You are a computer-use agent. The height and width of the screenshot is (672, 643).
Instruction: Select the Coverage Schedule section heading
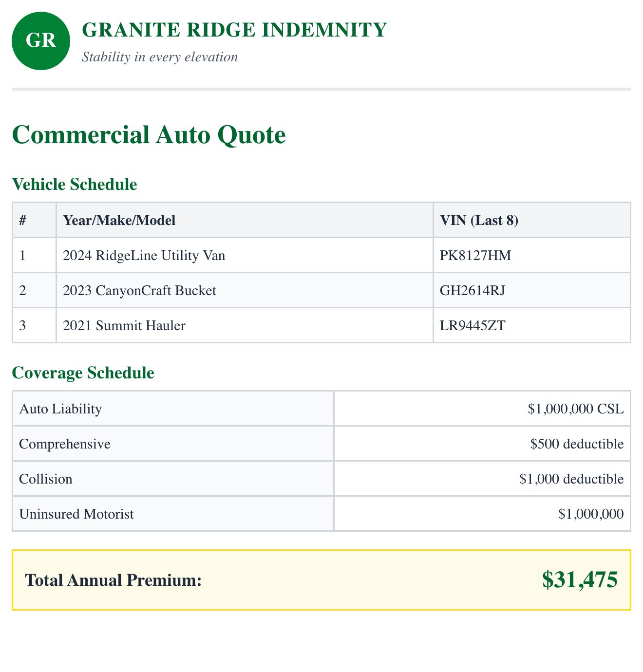83,373
